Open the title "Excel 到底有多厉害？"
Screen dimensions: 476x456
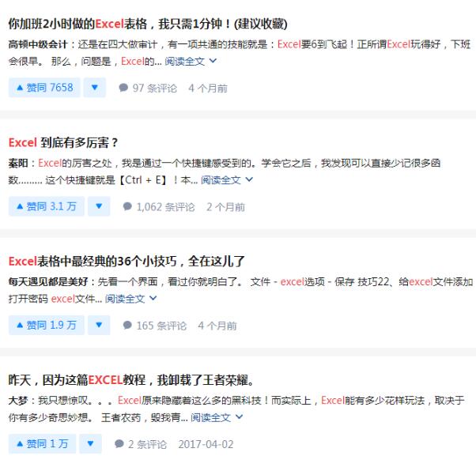coord(63,143)
